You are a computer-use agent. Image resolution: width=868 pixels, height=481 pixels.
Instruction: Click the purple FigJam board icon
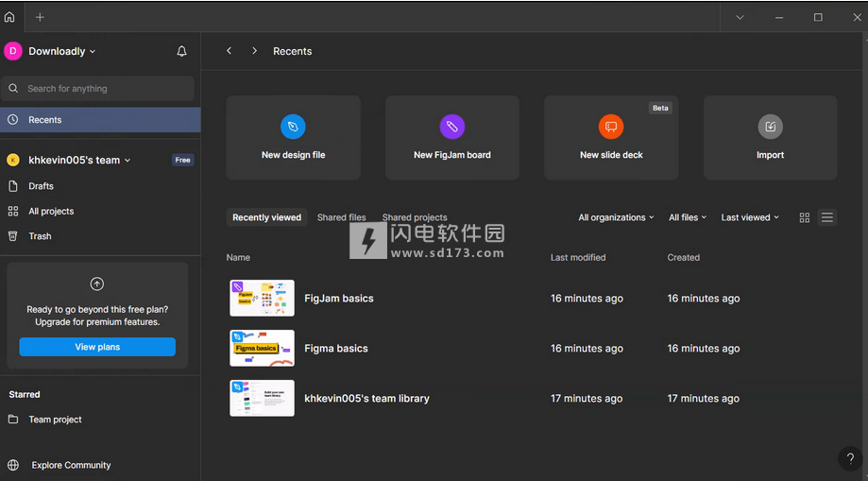(x=452, y=127)
